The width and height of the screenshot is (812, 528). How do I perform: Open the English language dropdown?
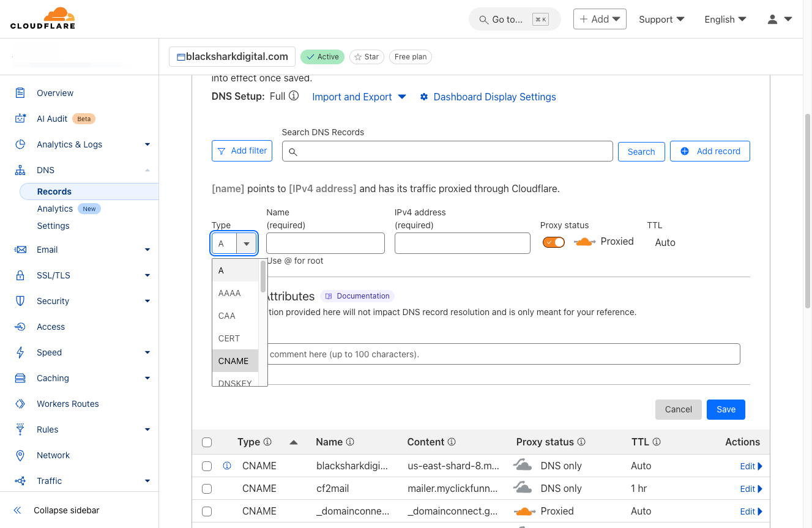pyautogui.click(x=725, y=20)
